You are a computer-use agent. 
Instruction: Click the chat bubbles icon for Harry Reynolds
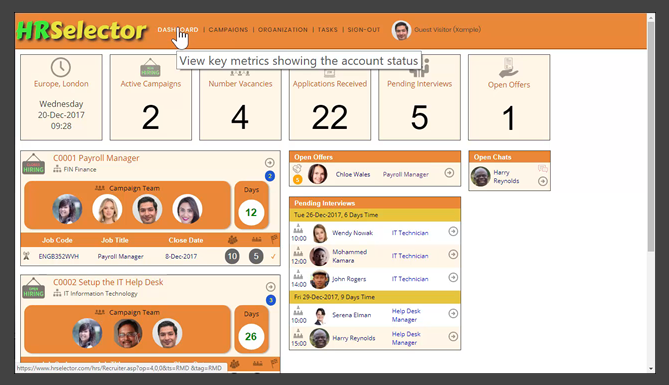point(543,169)
